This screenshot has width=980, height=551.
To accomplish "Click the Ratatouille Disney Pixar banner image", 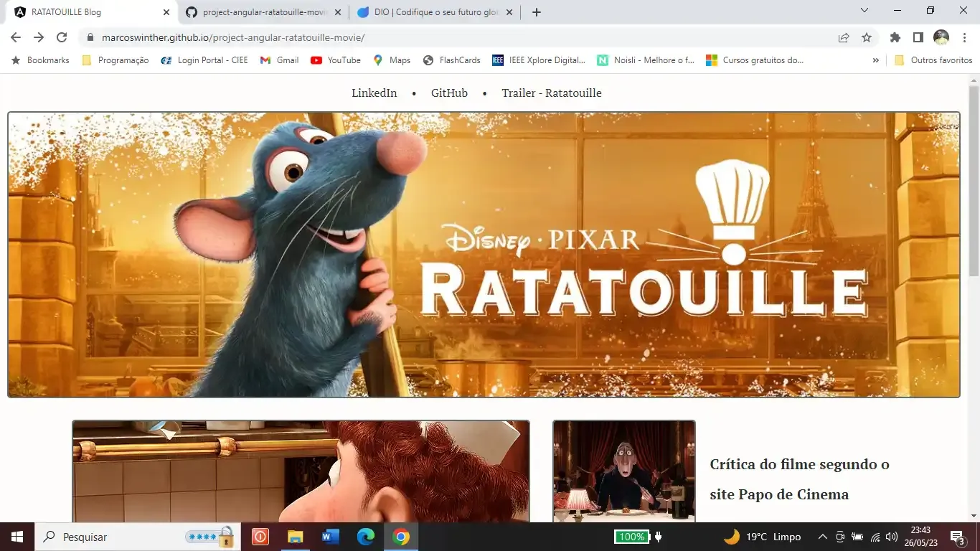I will pos(484,255).
